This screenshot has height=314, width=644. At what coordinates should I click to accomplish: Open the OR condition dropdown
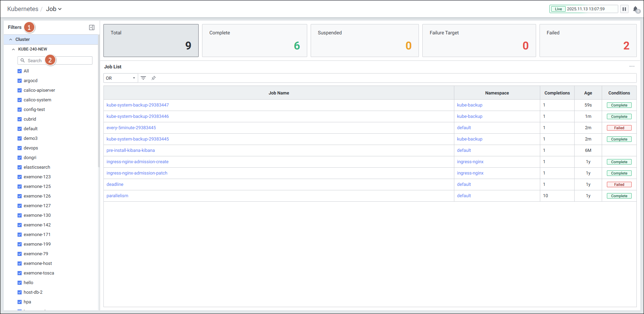pyautogui.click(x=121, y=78)
